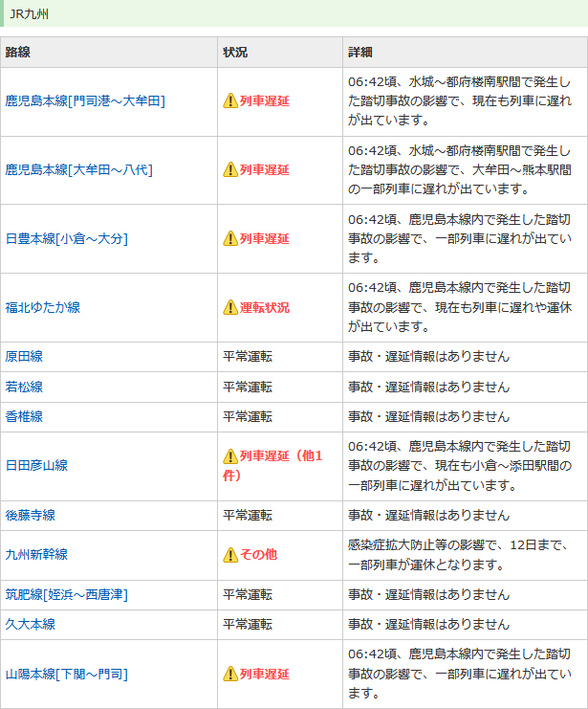Click warning icon in 山陽本線 row
588x709 pixels.
(230, 675)
